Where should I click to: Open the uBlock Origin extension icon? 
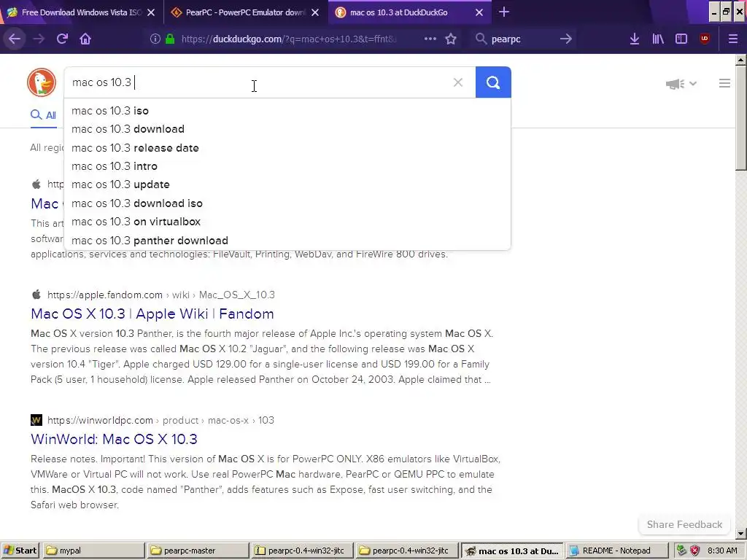click(705, 39)
